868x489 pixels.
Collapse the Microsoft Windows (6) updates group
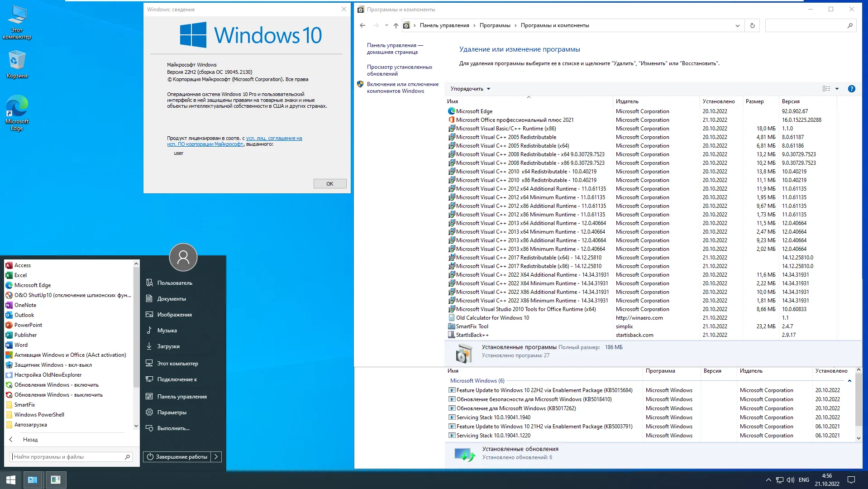coord(849,381)
